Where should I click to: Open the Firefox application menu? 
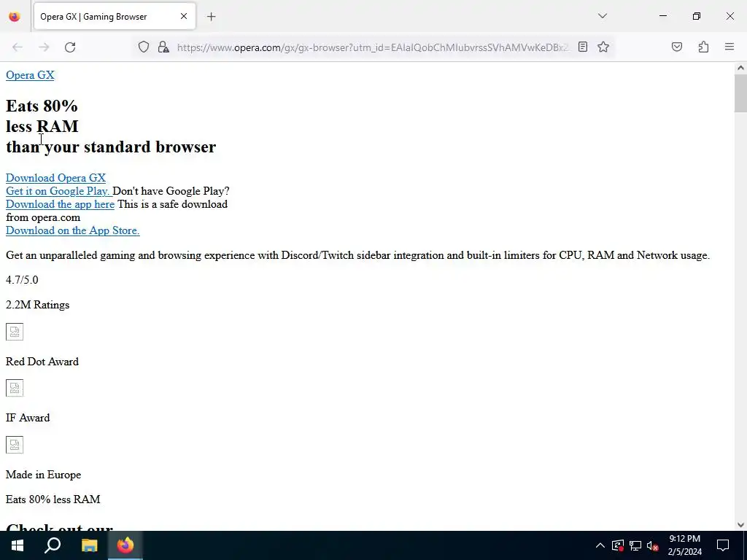pos(729,47)
